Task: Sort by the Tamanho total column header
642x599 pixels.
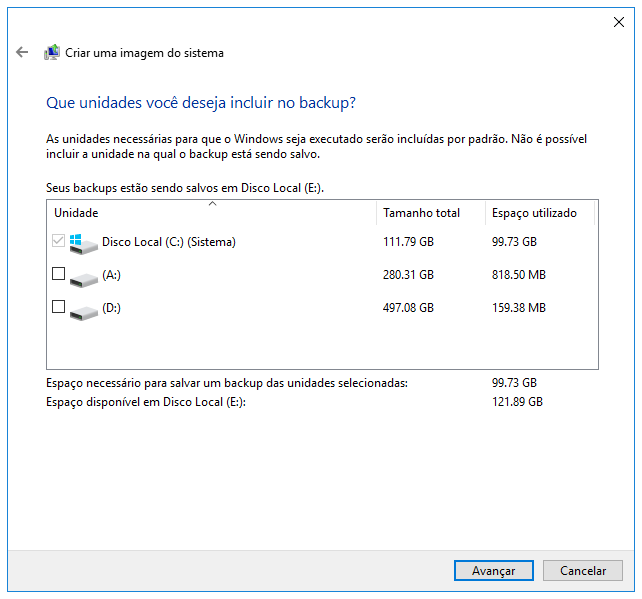Action: click(x=431, y=213)
